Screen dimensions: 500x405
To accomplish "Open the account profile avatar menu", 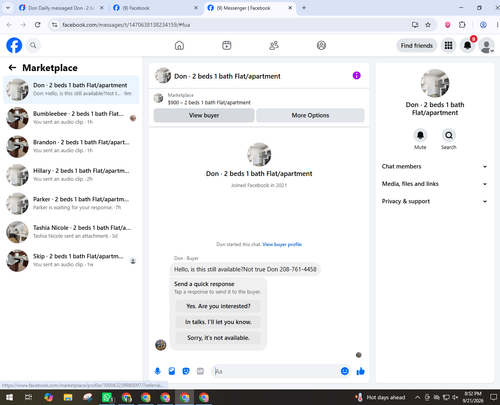I will tap(486, 45).
